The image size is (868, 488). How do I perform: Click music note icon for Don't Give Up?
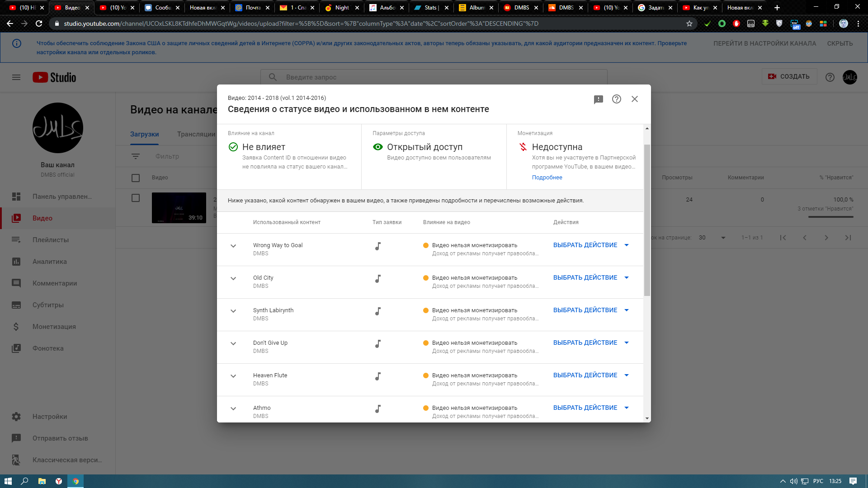[378, 344]
